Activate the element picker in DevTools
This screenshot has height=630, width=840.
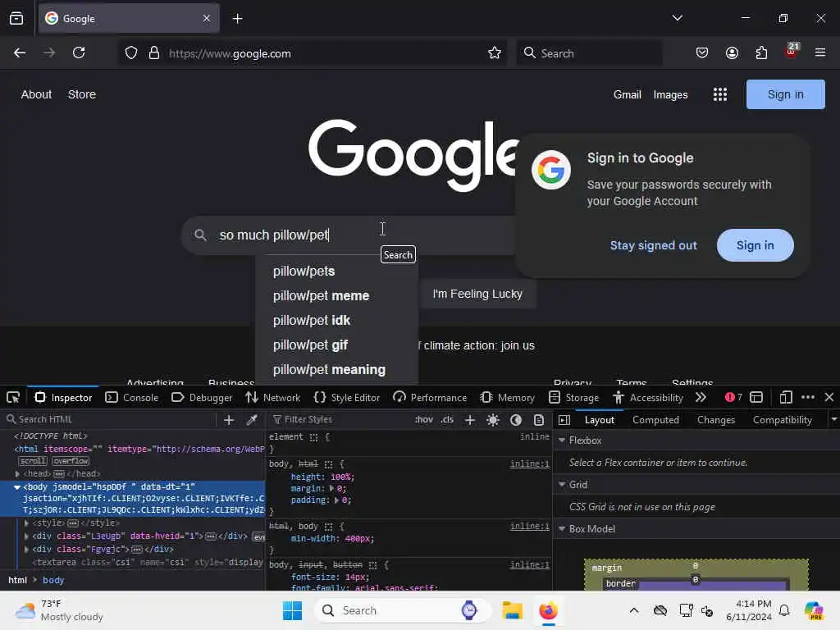[13, 398]
